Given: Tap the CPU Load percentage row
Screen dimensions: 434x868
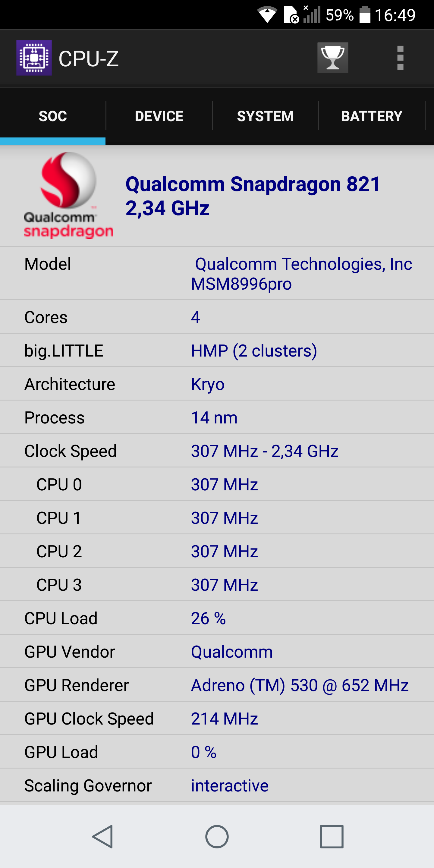Looking at the screenshot, I should pos(217,618).
